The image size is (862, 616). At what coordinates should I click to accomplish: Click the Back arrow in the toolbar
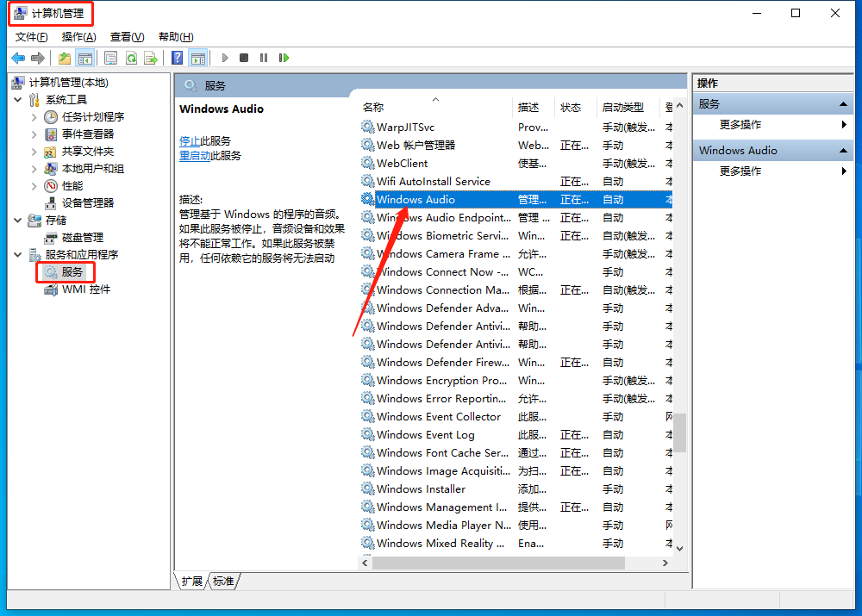click(18, 58)
